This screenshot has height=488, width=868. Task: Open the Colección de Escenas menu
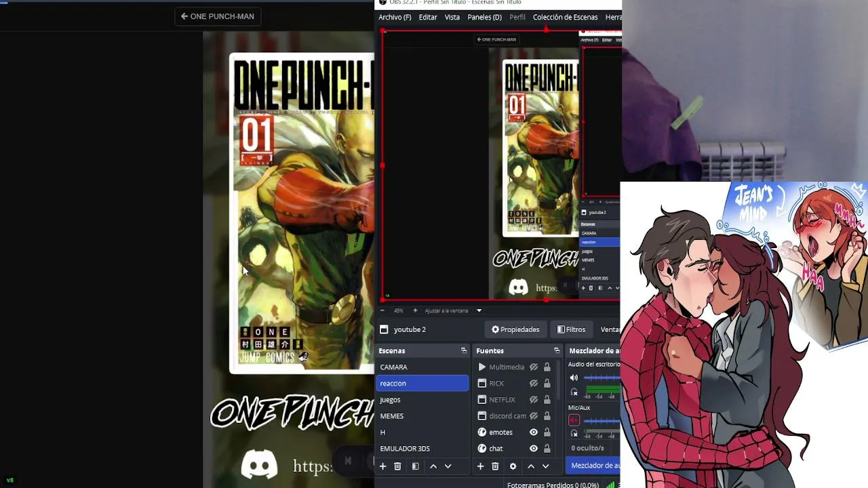click(566, 17)
